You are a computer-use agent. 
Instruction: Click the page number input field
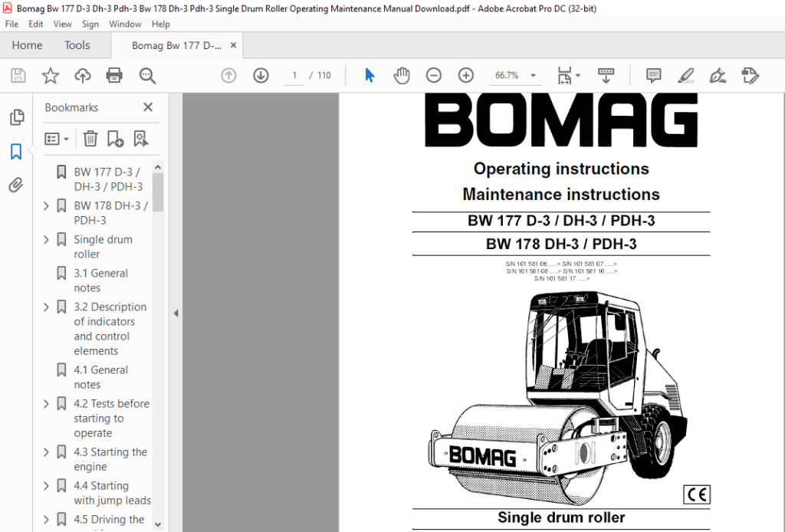pyautogui.click(x=294, y=76)
